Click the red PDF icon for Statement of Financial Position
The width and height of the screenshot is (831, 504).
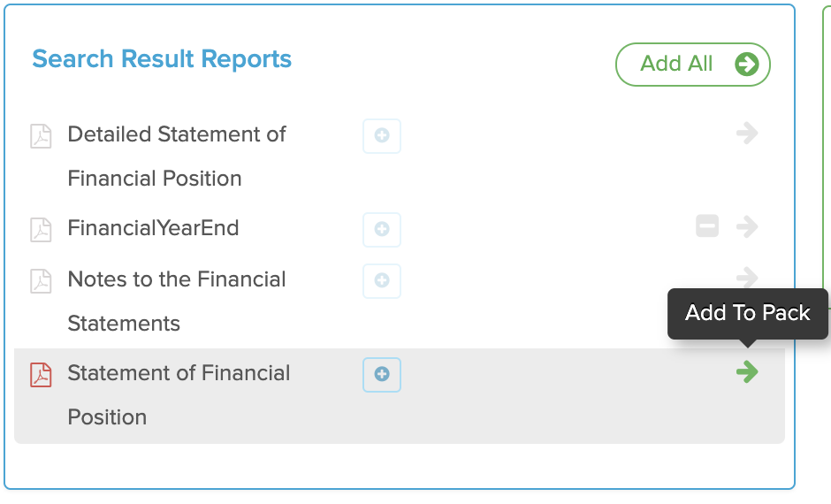coord(41,375)
